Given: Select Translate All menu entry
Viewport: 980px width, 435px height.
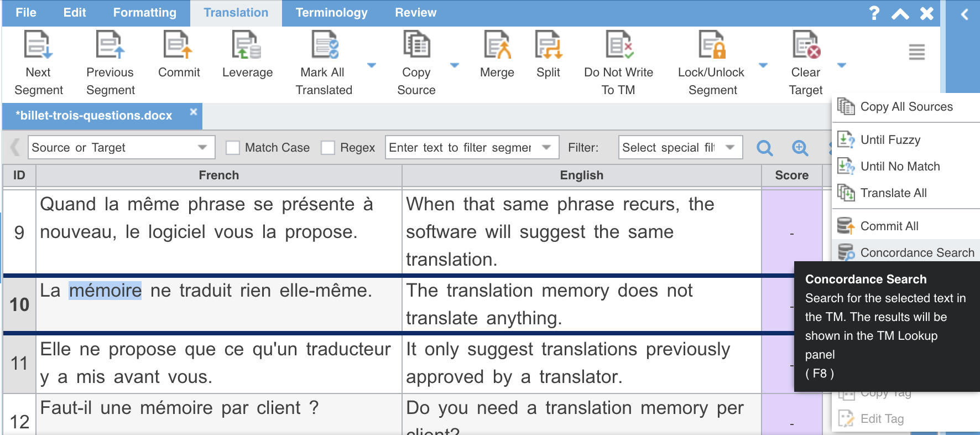Looking at the screenshot, I should (x=906, y=193).
